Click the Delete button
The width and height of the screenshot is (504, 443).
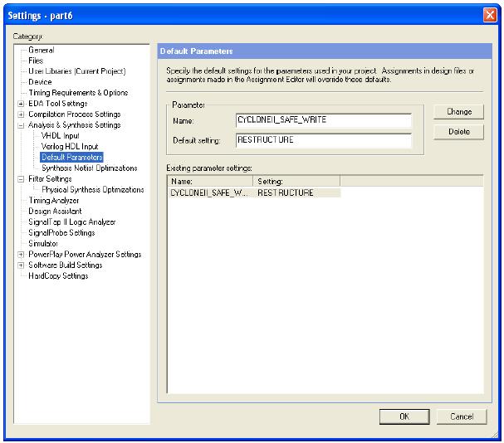pyautogui.click(x=458, y=132)
